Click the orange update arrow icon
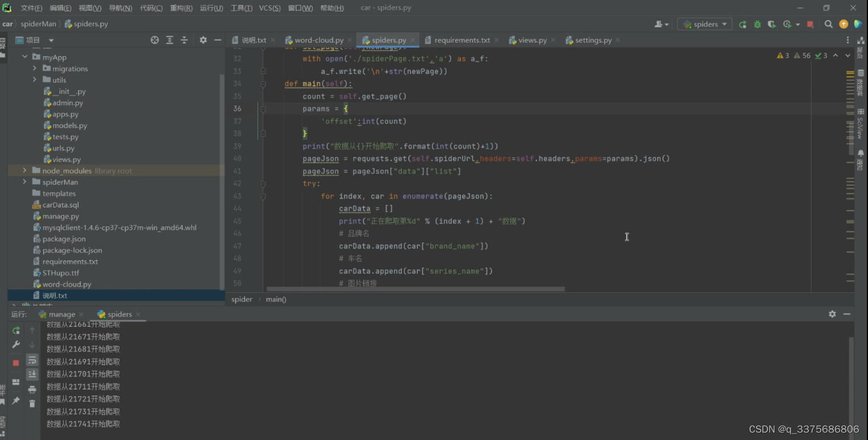This screenshot has height=440, width=868. [844, 24]
